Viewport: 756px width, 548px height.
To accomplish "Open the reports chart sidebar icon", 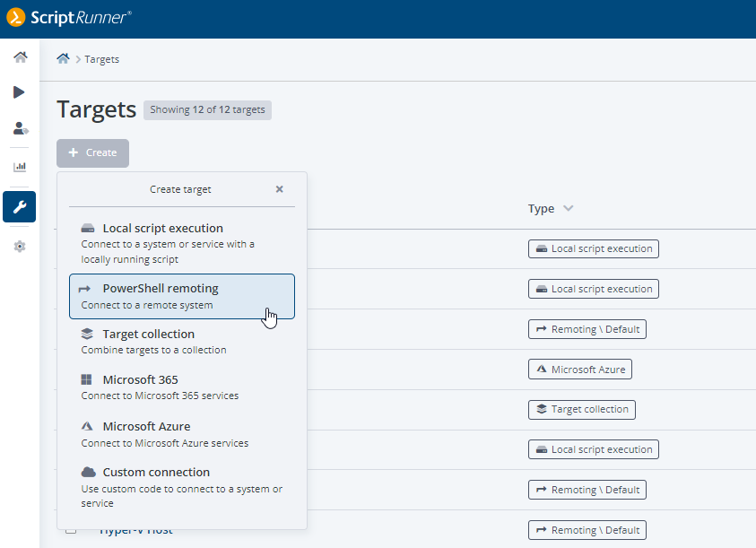I will [20, 167].
